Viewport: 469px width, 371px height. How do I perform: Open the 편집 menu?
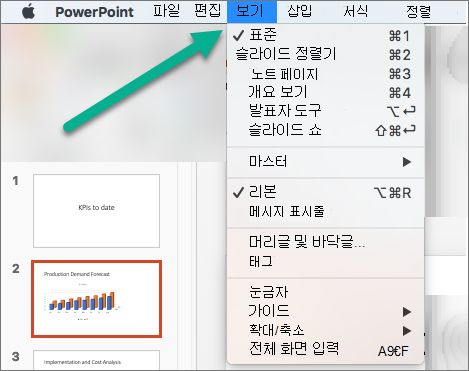(207, 11)
